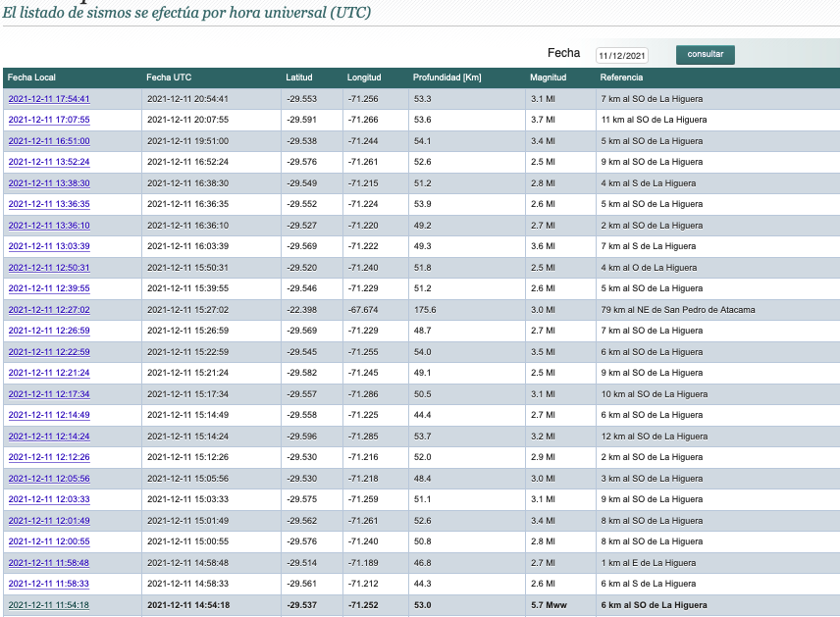Open the 2021-12-11 17:07:55 earthquake link

click(x=49, y=120)
